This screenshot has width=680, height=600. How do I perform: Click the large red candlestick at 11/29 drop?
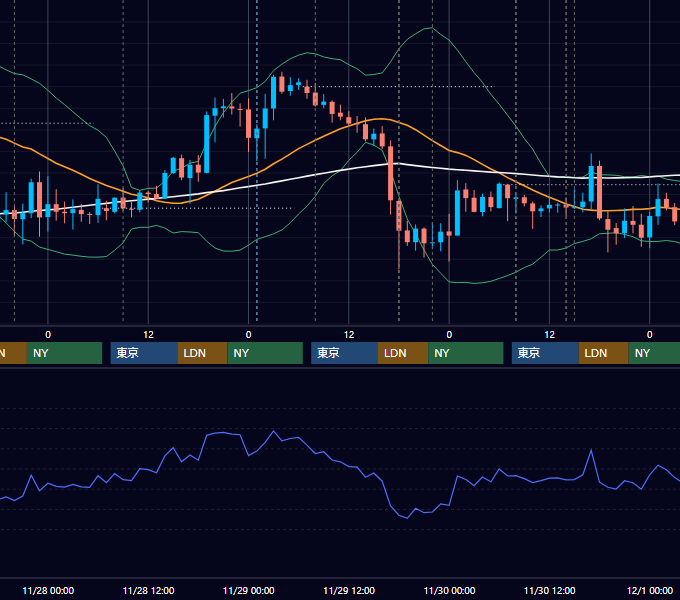(x=391, y=173)
